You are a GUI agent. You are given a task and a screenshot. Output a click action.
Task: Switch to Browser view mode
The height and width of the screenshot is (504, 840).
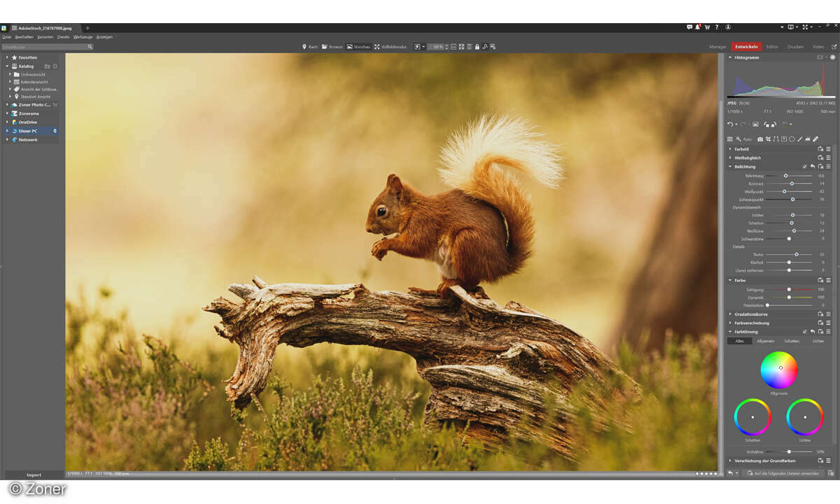[332, 47]
